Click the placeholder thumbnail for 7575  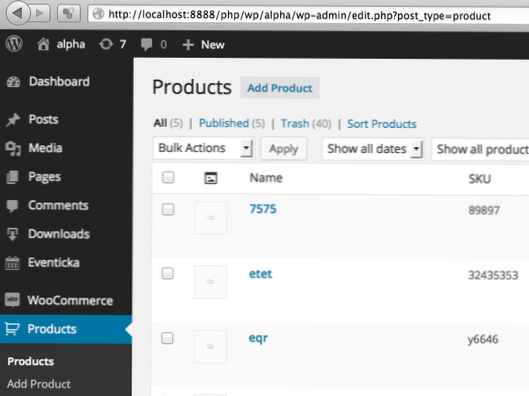coord(211,218)
